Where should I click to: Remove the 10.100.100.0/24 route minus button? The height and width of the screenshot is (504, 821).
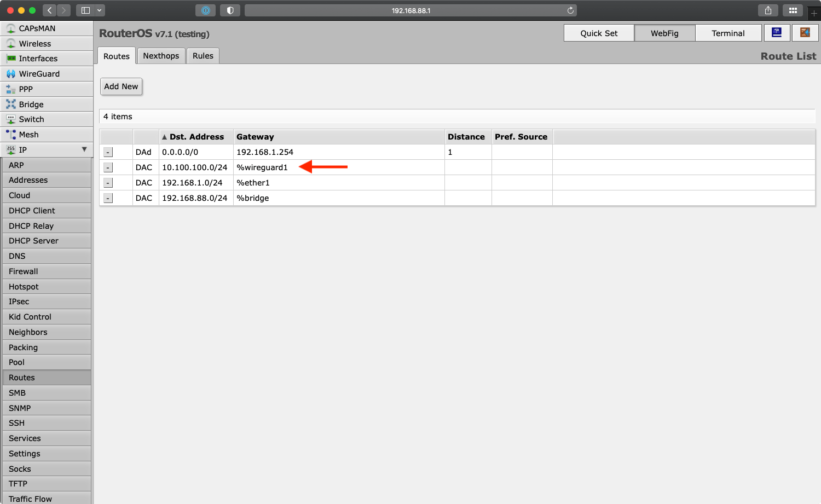pos(108,167)
